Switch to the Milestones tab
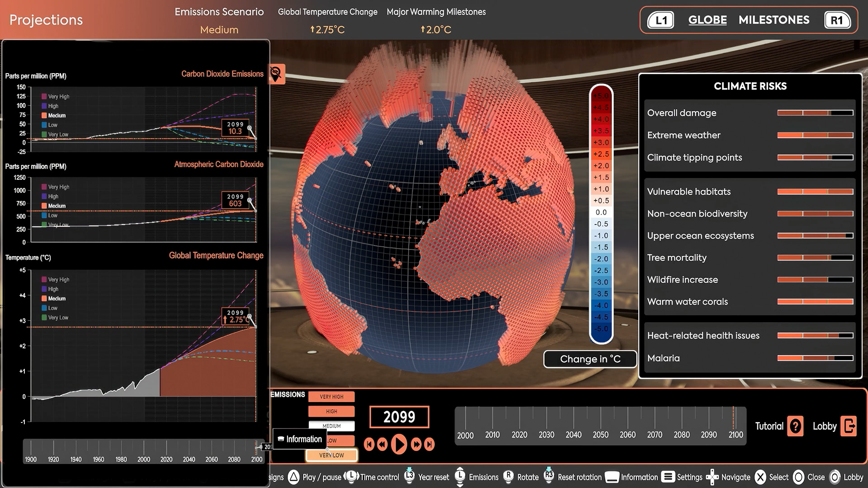This screenshot has height=488, width=868. tap(774, 20)
